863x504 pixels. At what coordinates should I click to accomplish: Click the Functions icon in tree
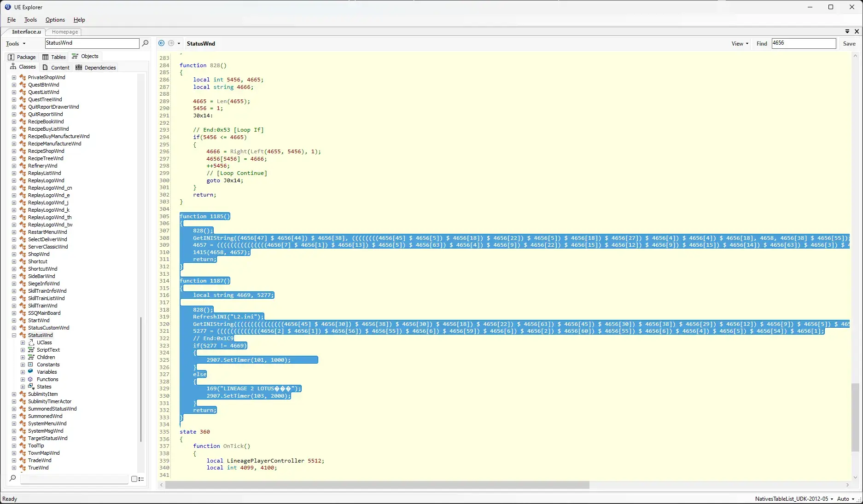coord(31,379)
